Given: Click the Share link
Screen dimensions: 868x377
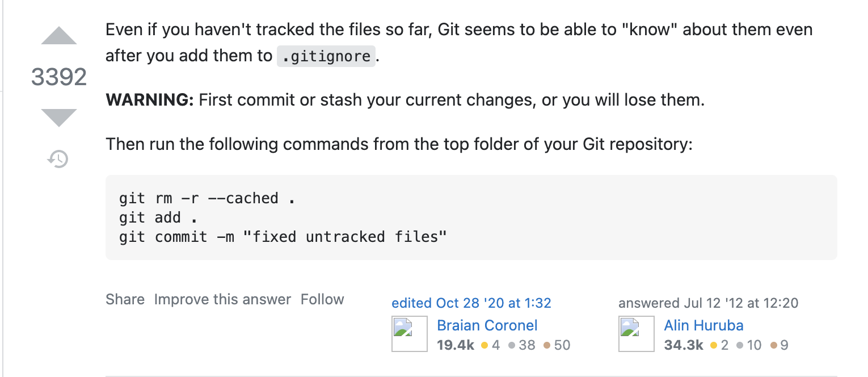Looking at the screenshot, I should pos(125,299).
